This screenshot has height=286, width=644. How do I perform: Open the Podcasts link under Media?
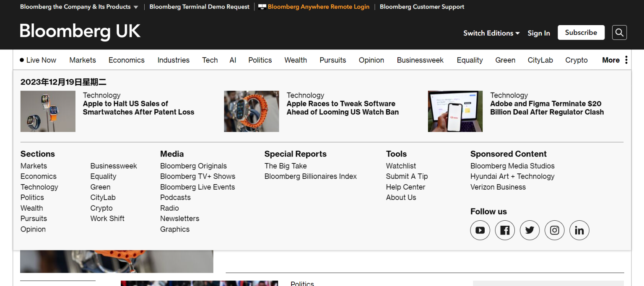[175, 197]
